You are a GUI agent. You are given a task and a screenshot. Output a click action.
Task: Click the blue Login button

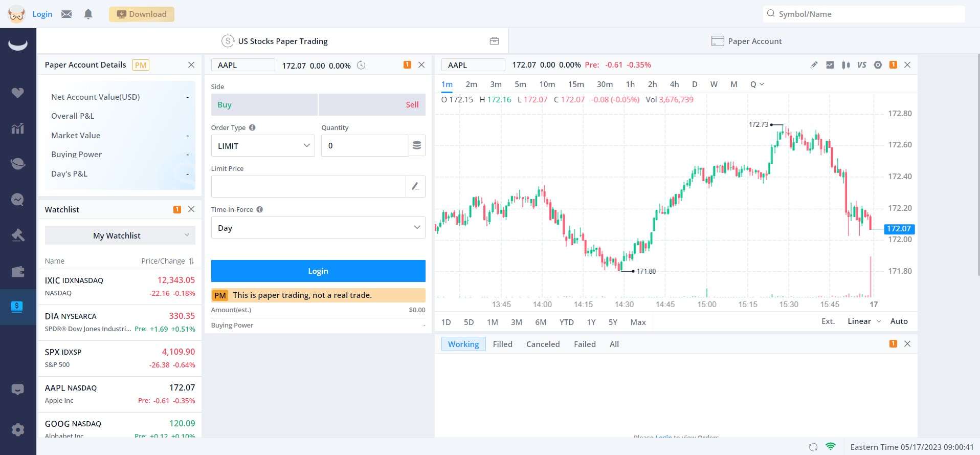pyautogui.click(x=318, y=271)
